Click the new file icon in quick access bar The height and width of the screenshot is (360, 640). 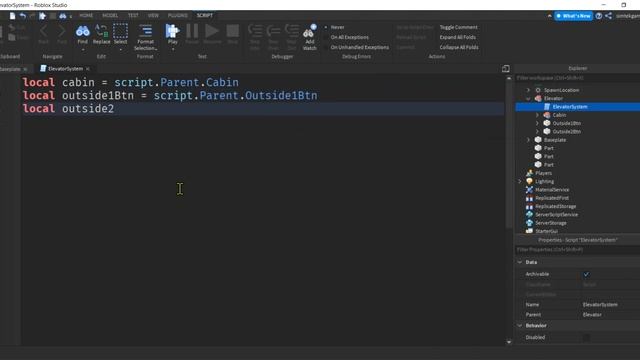pyautogui.click(x=12, y=16)
